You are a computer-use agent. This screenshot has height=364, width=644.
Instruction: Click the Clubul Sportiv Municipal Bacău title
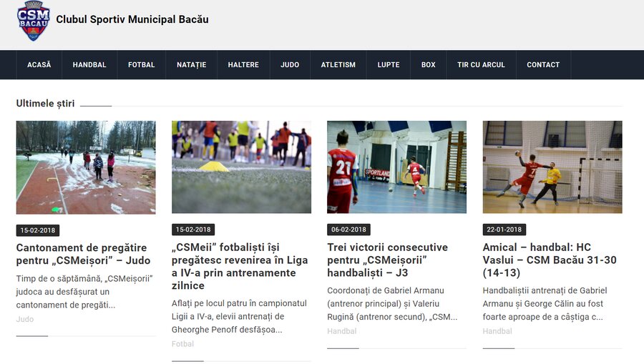(132, 19)
